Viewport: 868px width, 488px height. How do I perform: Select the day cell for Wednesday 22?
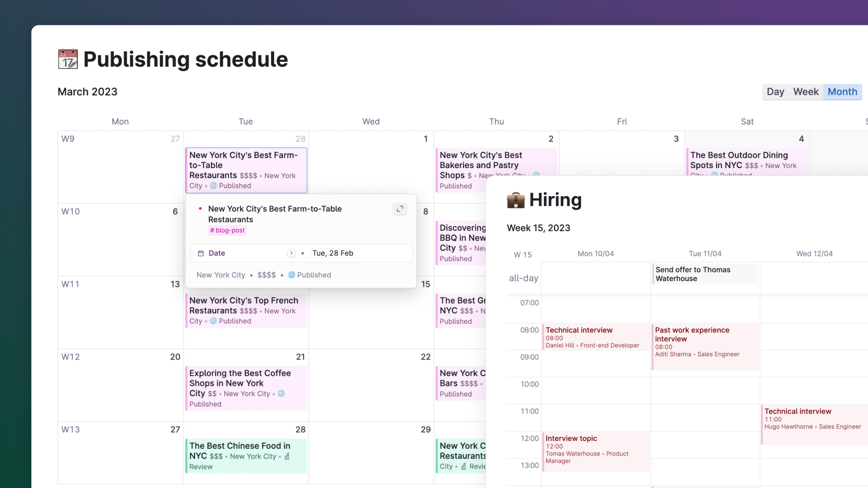tap(371, 385)
